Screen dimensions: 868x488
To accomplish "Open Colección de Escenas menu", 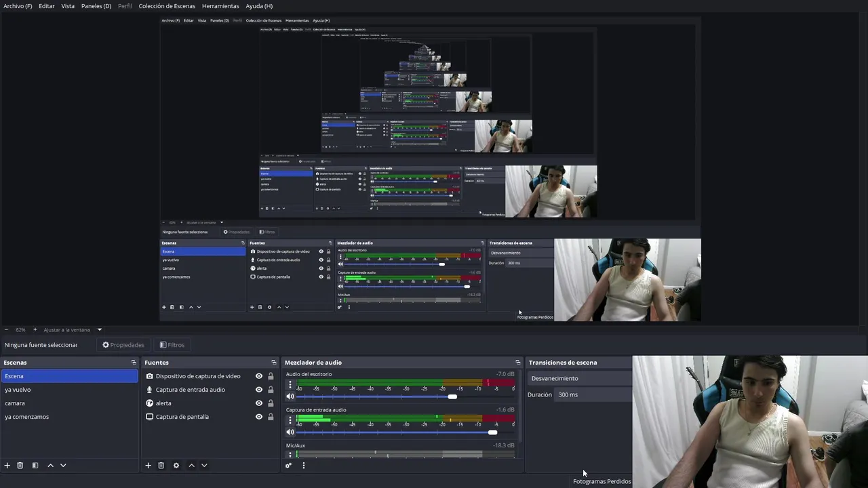I will (x=167, y=6).
